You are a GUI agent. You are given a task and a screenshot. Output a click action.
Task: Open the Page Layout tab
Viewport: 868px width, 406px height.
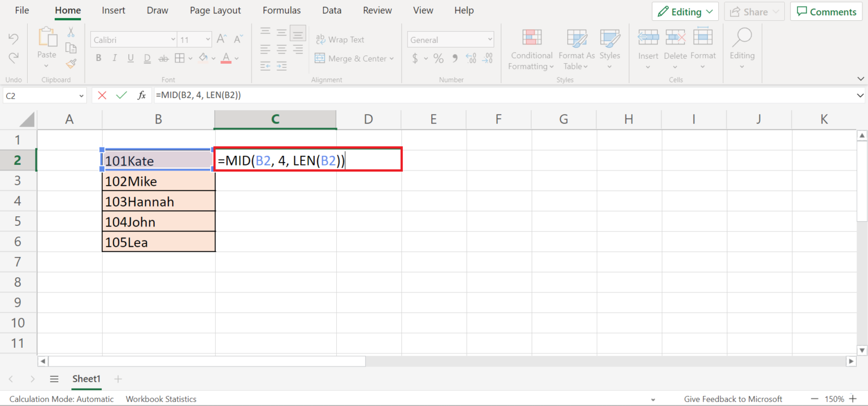[x=215, y=10]
